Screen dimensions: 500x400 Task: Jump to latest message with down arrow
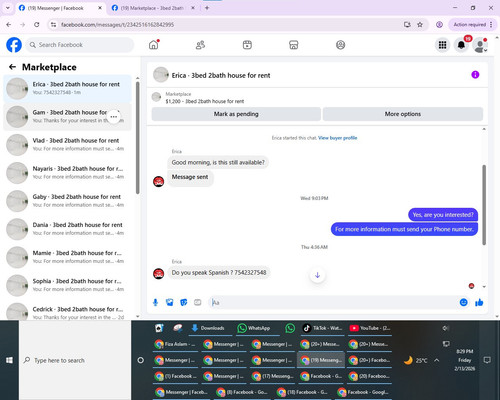tap(317, 275)
